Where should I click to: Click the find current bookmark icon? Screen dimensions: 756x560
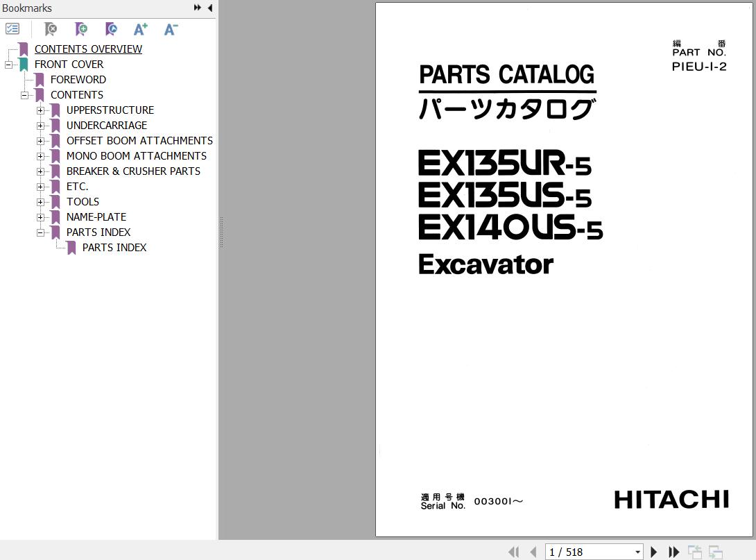111,29
